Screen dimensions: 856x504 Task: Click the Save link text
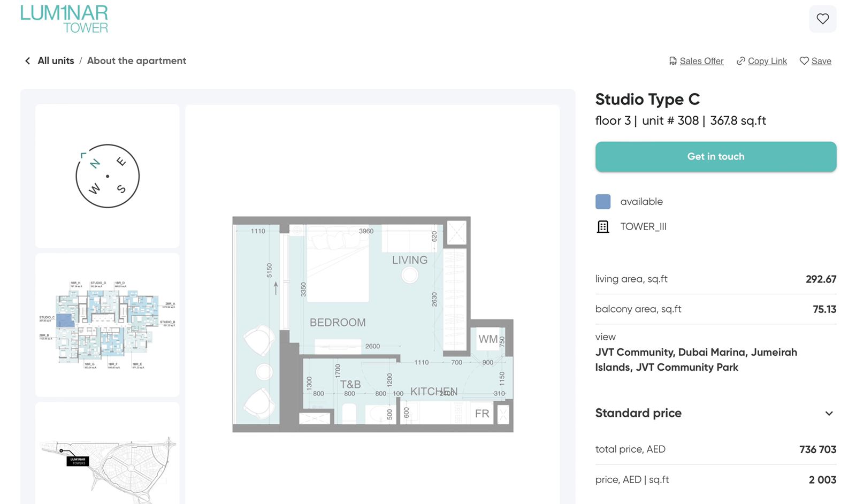(821, 61)
